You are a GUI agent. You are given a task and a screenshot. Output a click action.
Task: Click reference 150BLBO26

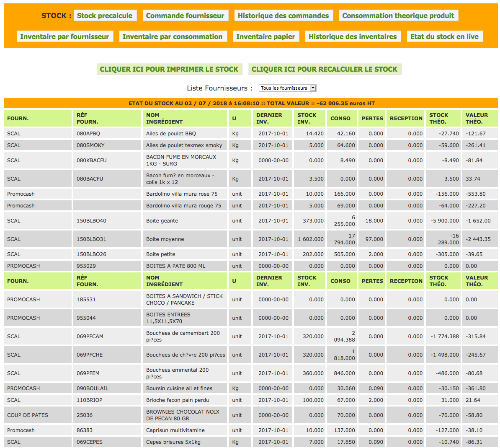91,254
